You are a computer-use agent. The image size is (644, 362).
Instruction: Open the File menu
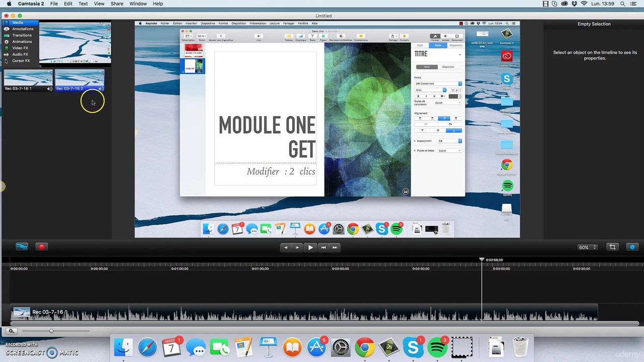tap(54, 4)
